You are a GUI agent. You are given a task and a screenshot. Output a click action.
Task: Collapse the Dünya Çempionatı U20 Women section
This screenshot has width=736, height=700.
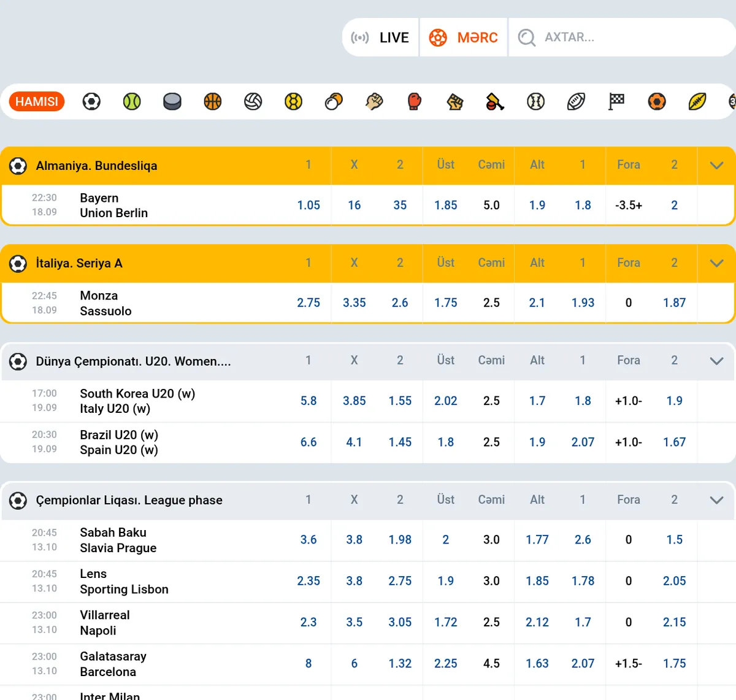[716, 361]
